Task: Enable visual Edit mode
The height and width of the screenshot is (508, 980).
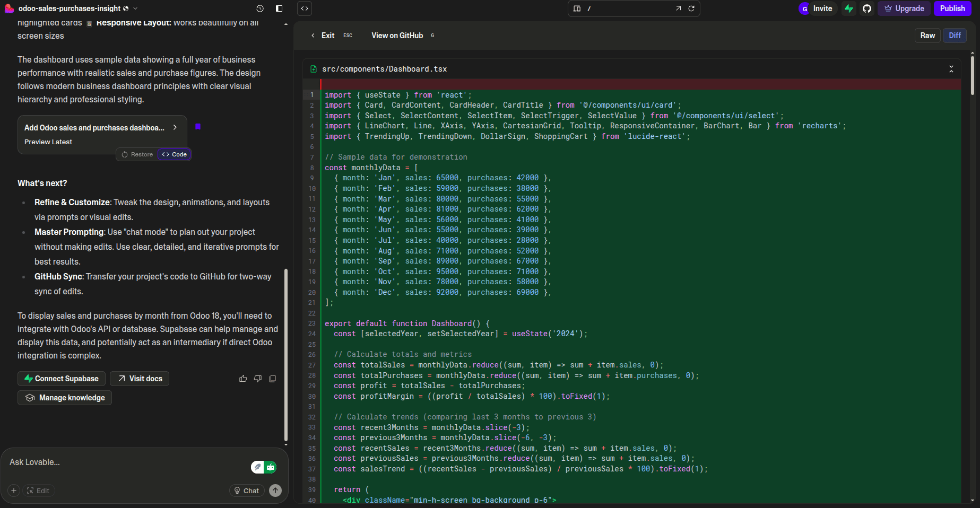Action: (38, 491)
